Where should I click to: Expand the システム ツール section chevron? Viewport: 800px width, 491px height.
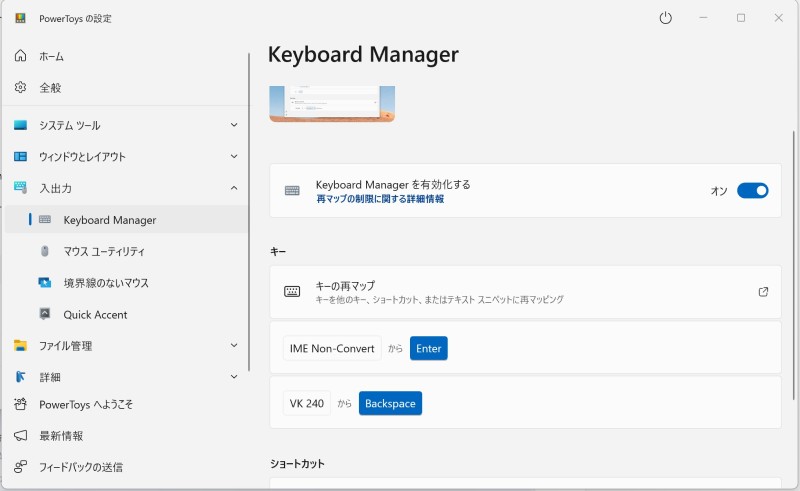[234, 125]
